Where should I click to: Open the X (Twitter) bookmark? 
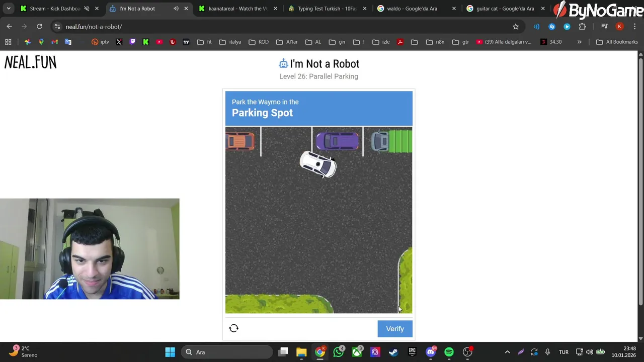(x=119, y=42)
